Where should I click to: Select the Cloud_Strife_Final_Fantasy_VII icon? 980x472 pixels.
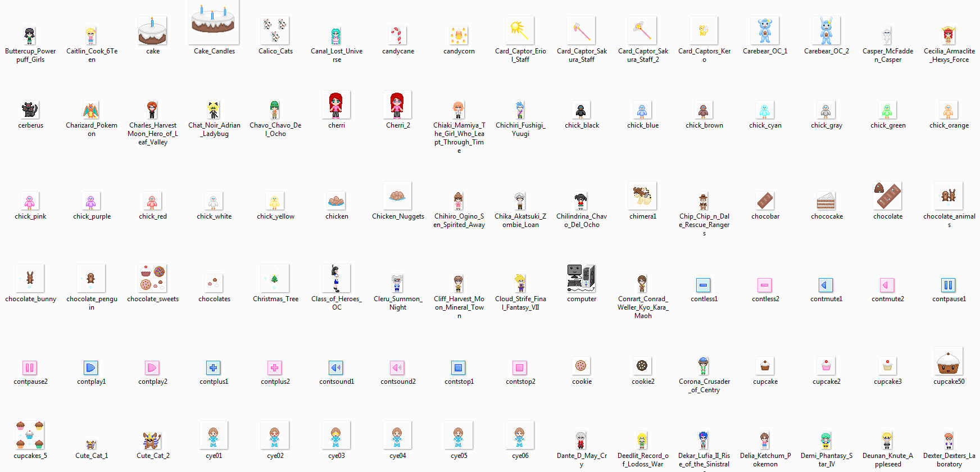(520, 283)
